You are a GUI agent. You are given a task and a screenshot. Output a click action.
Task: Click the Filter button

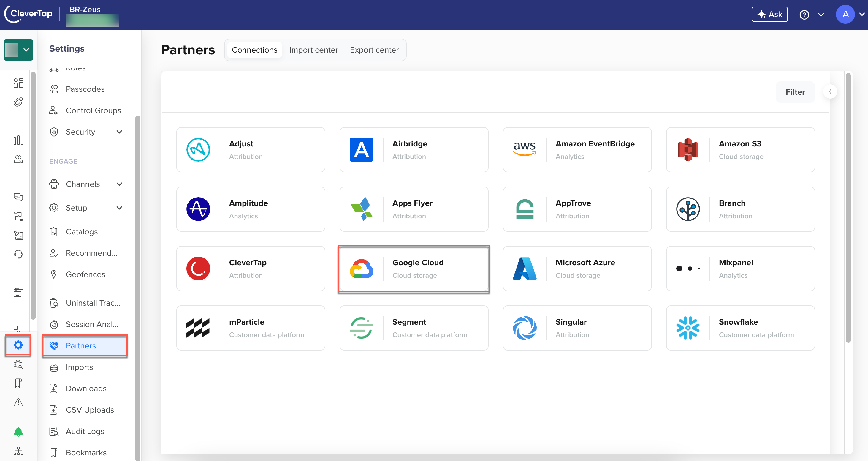[795, 92]
